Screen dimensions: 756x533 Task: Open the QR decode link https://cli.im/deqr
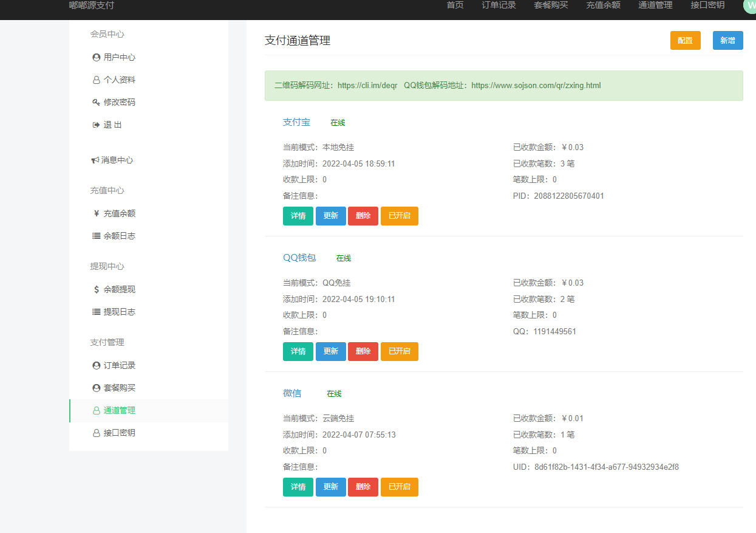coord(367,86)
